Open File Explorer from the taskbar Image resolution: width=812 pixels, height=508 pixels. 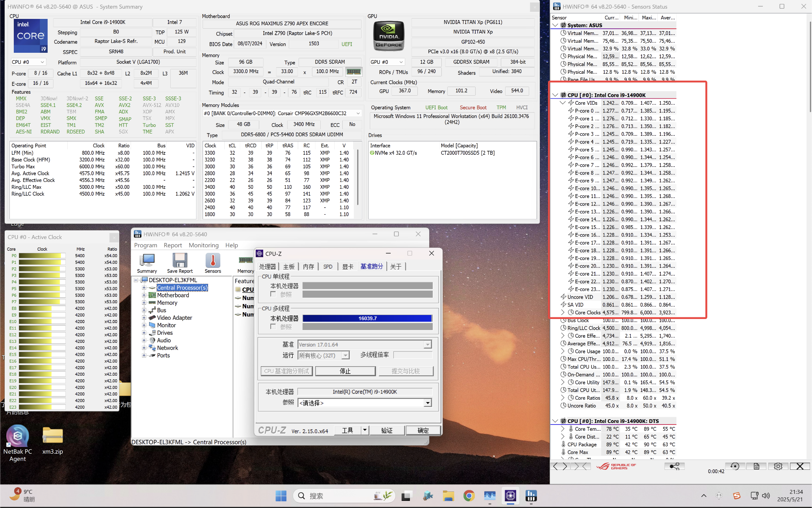click(448, 496)
